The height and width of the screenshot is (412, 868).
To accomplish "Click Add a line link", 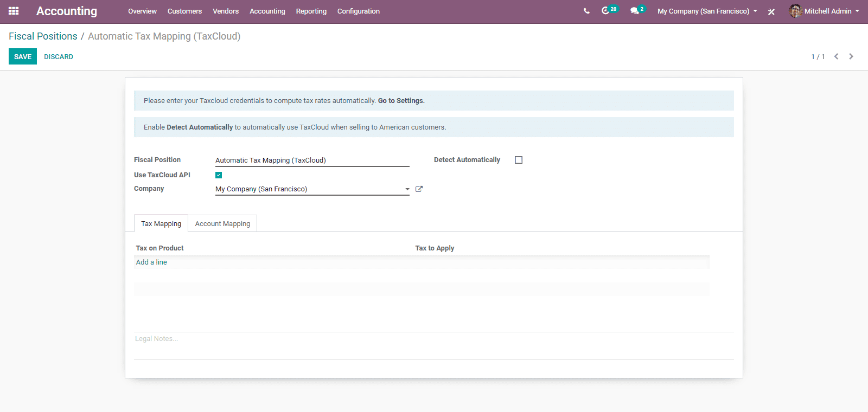I will click(x=151, y=262).
